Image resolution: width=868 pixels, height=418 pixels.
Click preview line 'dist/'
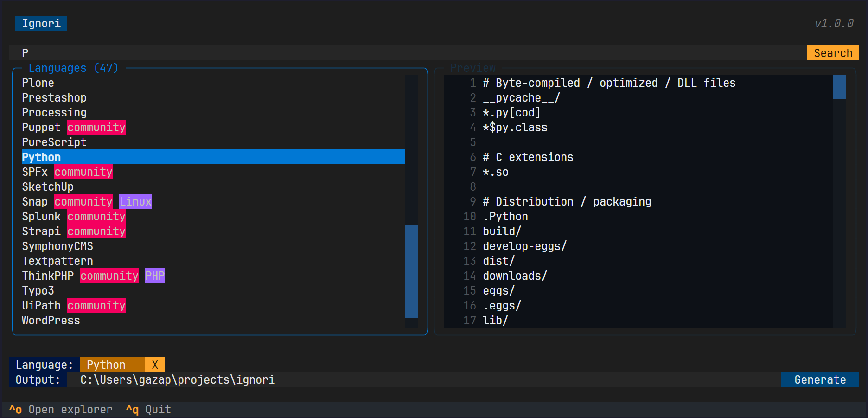coord(498,261)
